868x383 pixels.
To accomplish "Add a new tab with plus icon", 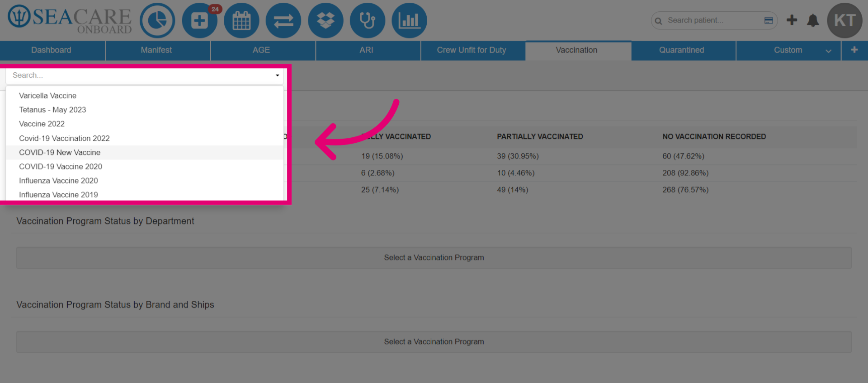I will coord(854,50).
